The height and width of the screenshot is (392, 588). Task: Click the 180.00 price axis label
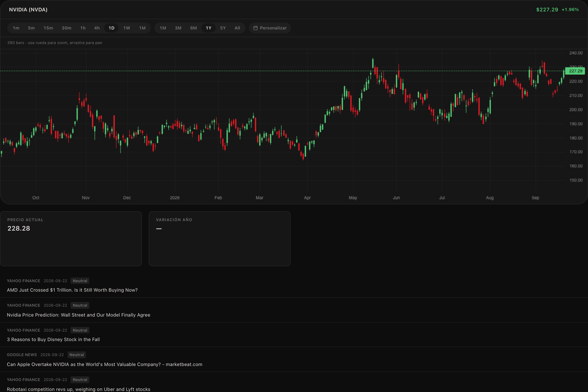click(x=576, y=138)
